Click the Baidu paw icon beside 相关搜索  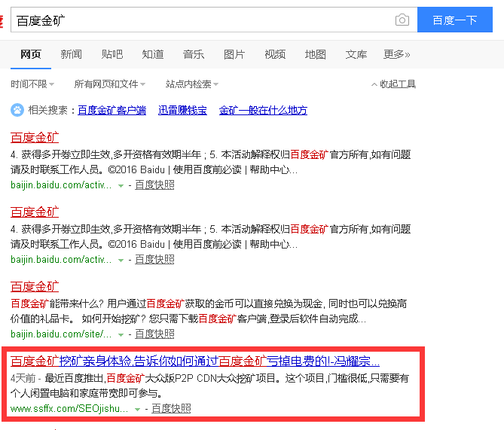17,110
